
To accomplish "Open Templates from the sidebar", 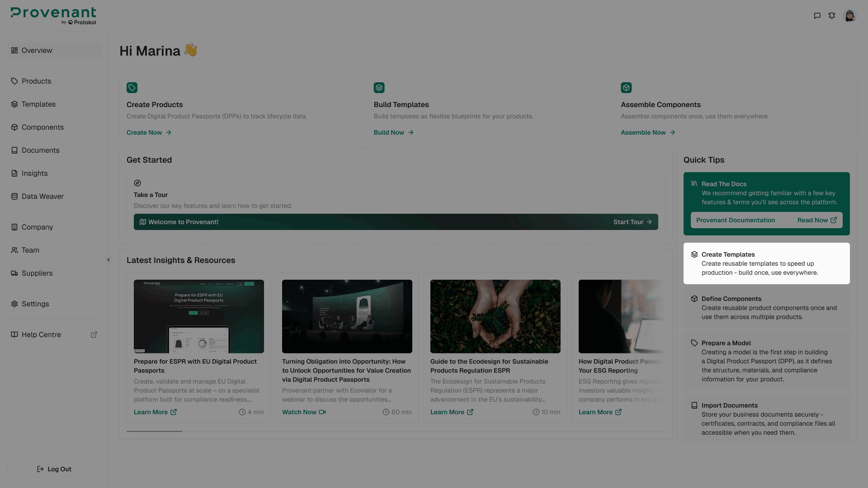I will tap(54, 104).
